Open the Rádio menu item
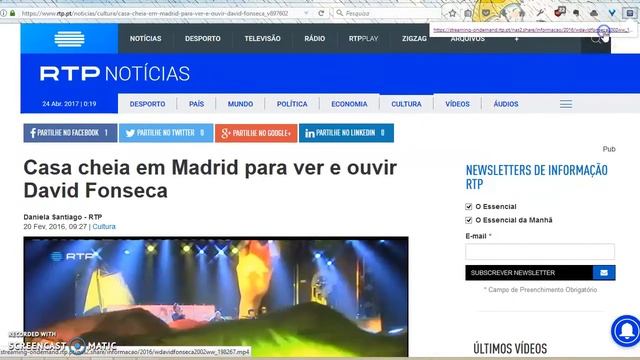 pyautogui.click(x=315, y=39)
